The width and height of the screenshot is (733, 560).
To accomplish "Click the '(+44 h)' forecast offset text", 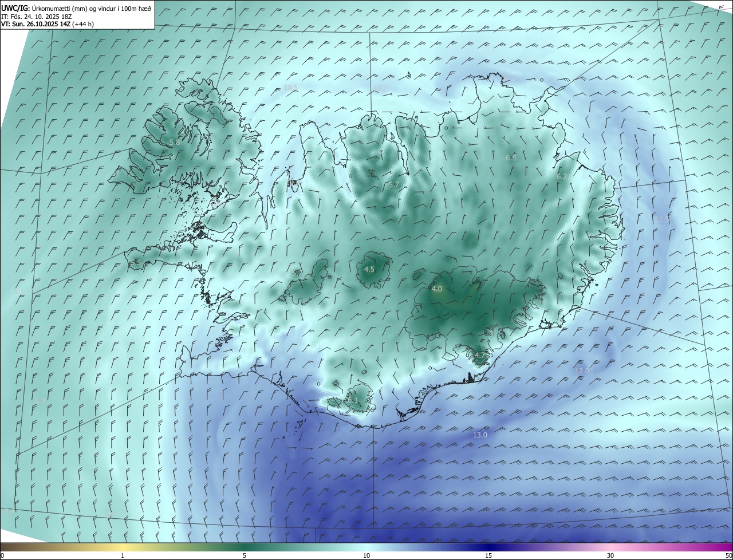I will (84, 24).
